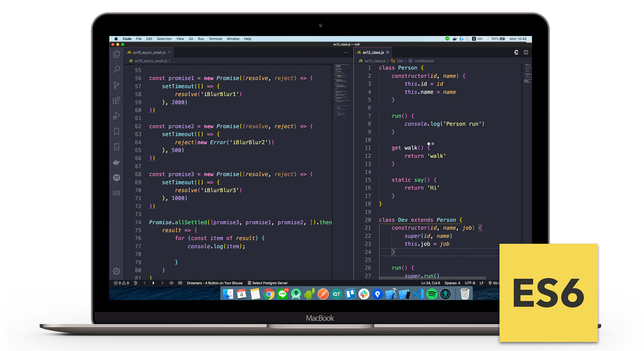Viewport: 644px width, 351px height.
Task: Open the Terminal menu
Action: [215, 39]
